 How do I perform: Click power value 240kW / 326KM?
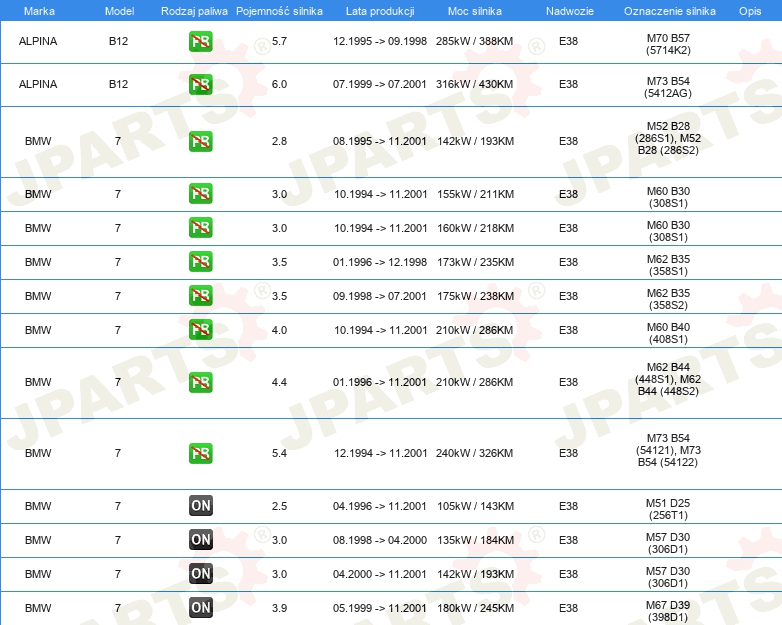474,453
